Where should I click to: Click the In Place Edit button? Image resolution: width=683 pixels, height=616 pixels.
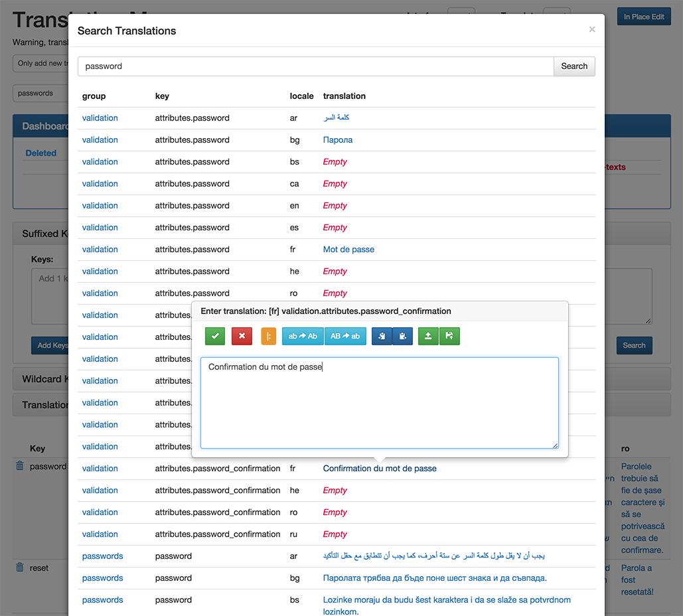[x=644, y=17]
